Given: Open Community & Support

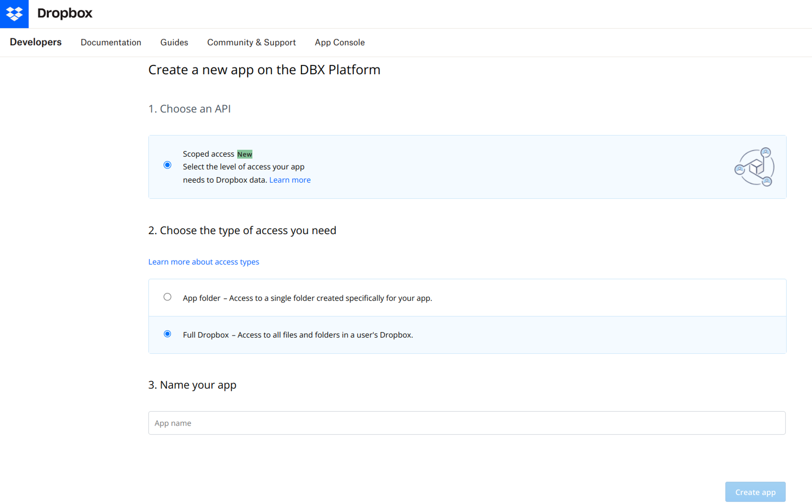Looking at the screenshot, I should coord(251,42).
